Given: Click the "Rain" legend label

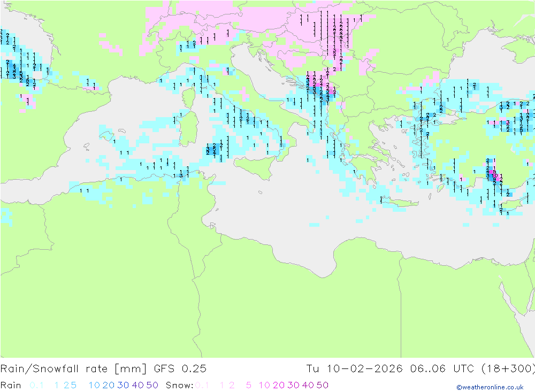Looking at the screenshot, I should [x=11, y=385].
